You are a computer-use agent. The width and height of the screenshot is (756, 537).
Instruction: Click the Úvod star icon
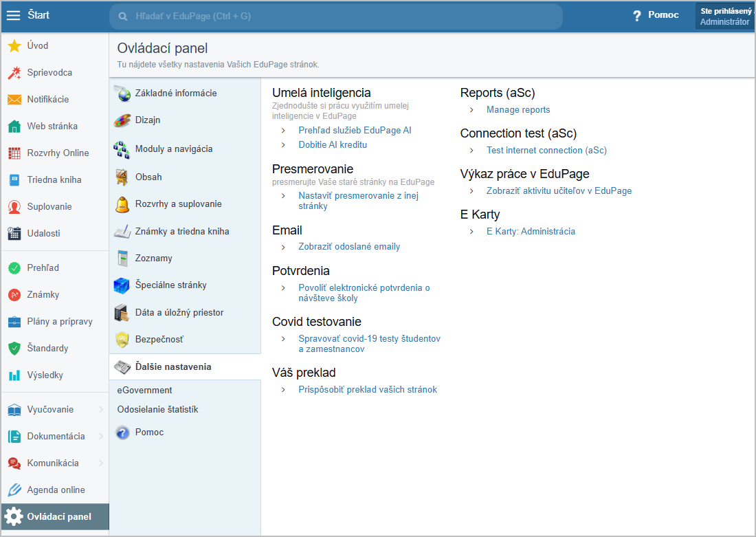14,46
